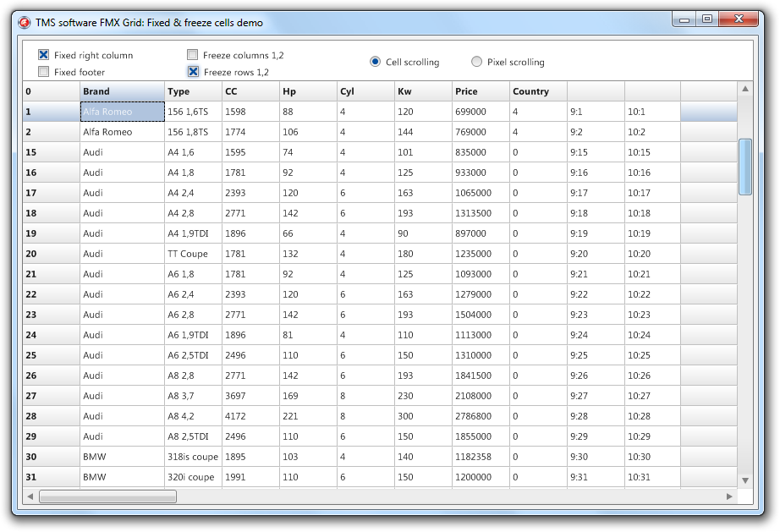Screen dimensions: 780x532
Task: Click the CC value 3697
Action: pos(250,397)
